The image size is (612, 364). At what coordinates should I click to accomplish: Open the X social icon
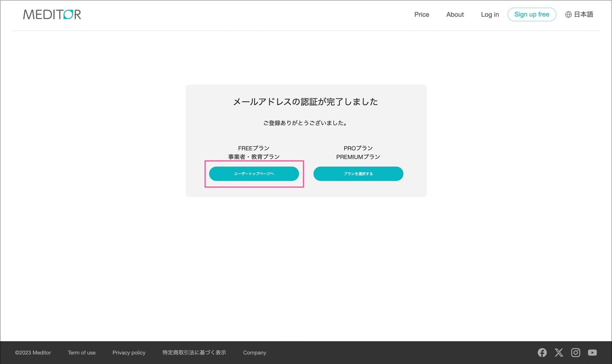coord(559,352)
